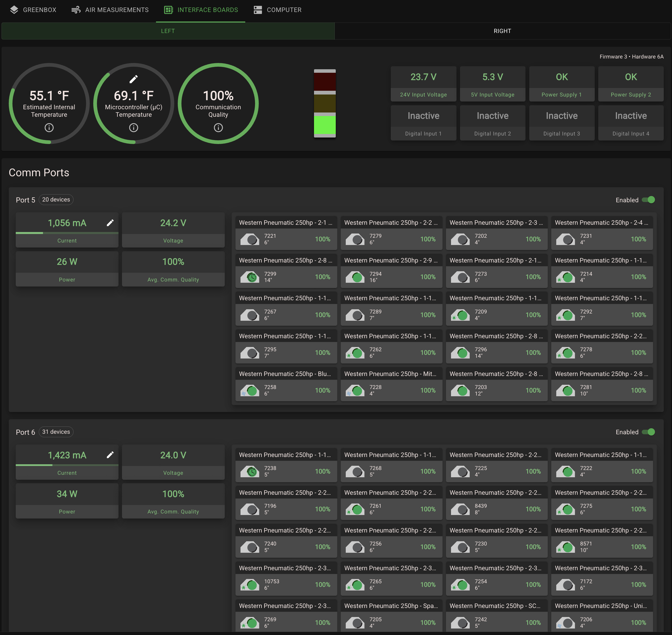Image resolution: width=672 pixels, height=635 pixels.
Task: Click Port 6 current progress bar
Action: (67, 465)
